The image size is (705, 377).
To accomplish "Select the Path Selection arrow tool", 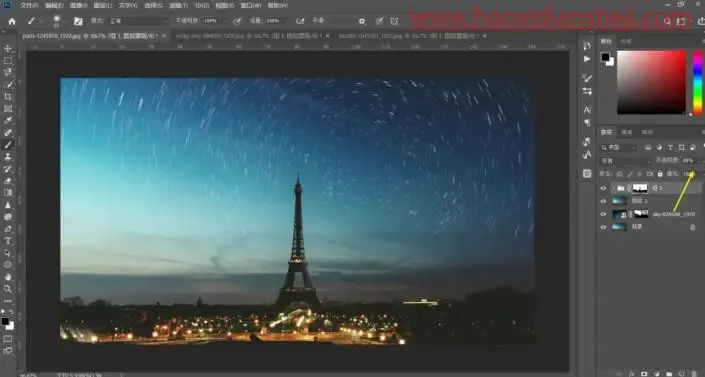I will pos(8,253).
